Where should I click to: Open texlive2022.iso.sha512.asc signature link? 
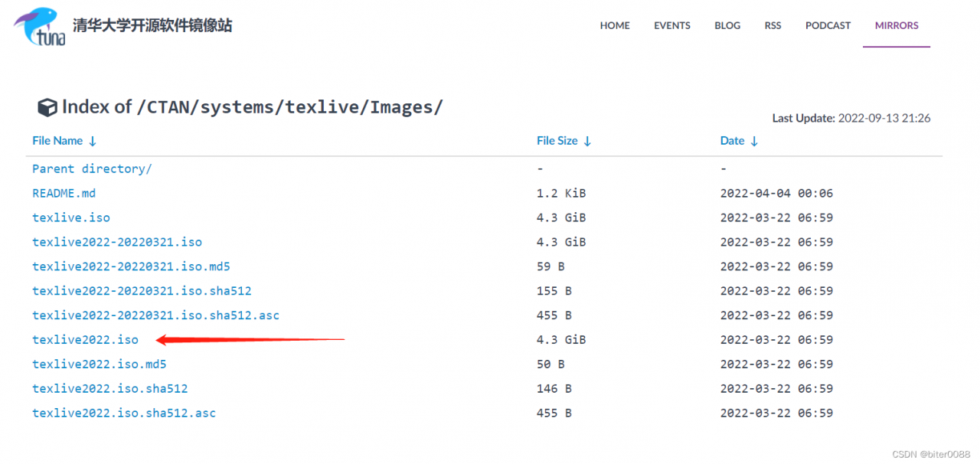(x=124, y=413)
